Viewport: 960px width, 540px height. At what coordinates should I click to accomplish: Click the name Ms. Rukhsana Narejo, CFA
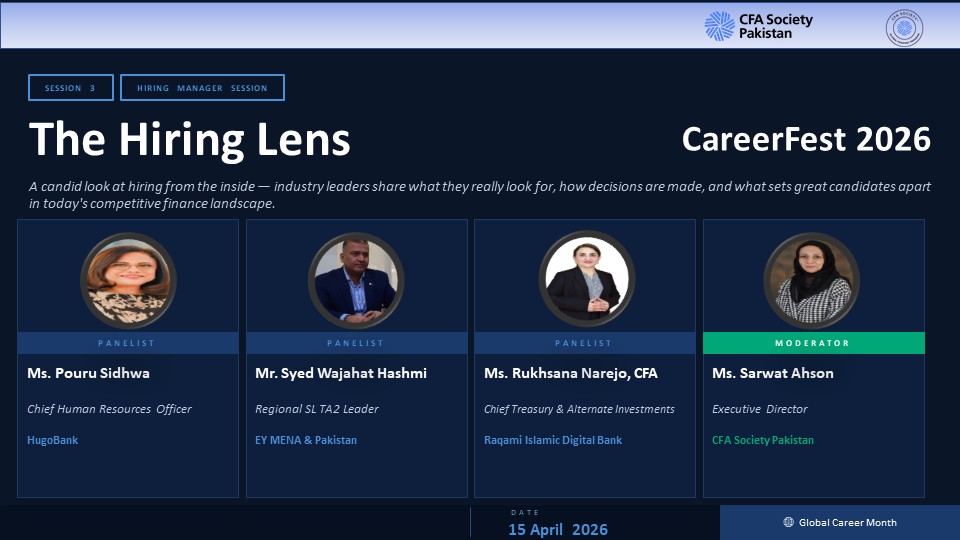[x=571, y=373]
